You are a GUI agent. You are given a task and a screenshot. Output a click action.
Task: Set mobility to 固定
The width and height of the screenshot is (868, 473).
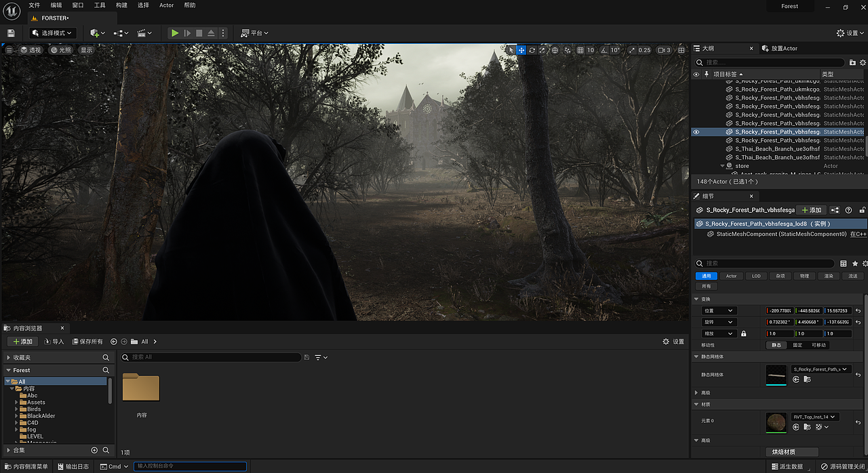(797, 345)
